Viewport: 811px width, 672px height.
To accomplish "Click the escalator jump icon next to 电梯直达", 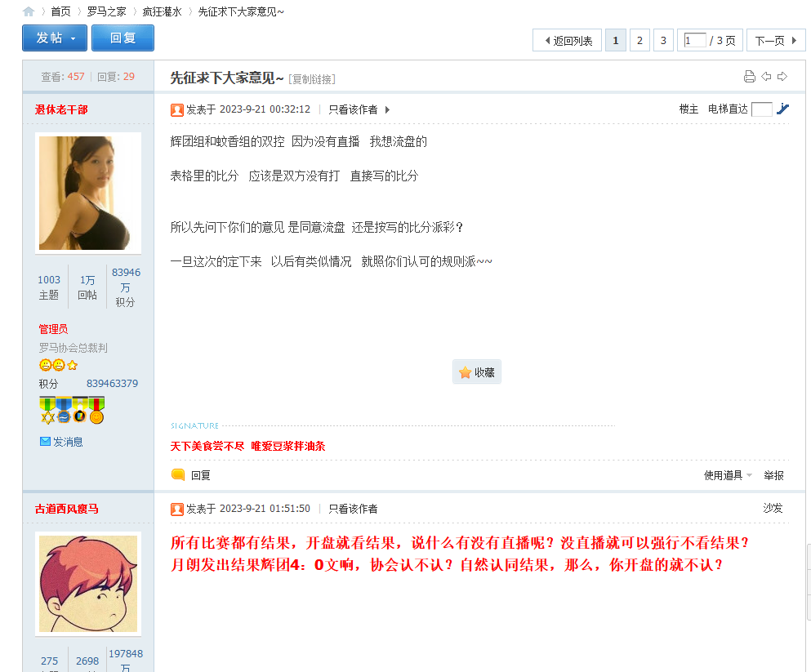I will (782, 109).
